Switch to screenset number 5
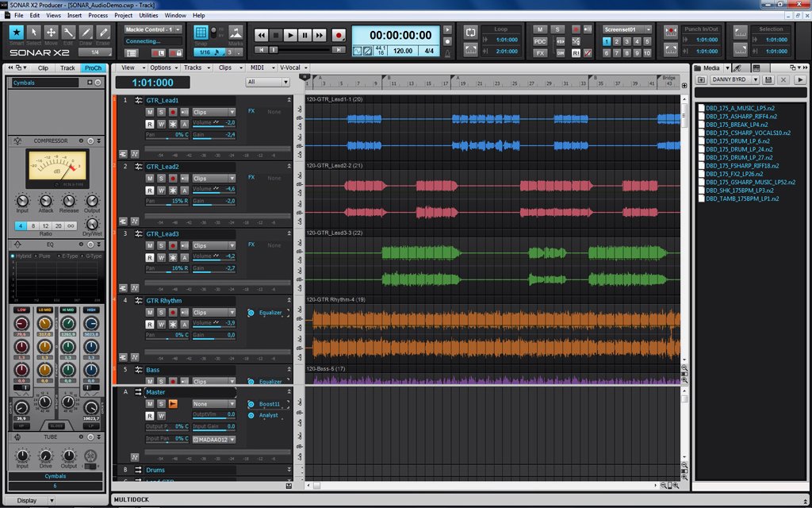 coord(647,41)
